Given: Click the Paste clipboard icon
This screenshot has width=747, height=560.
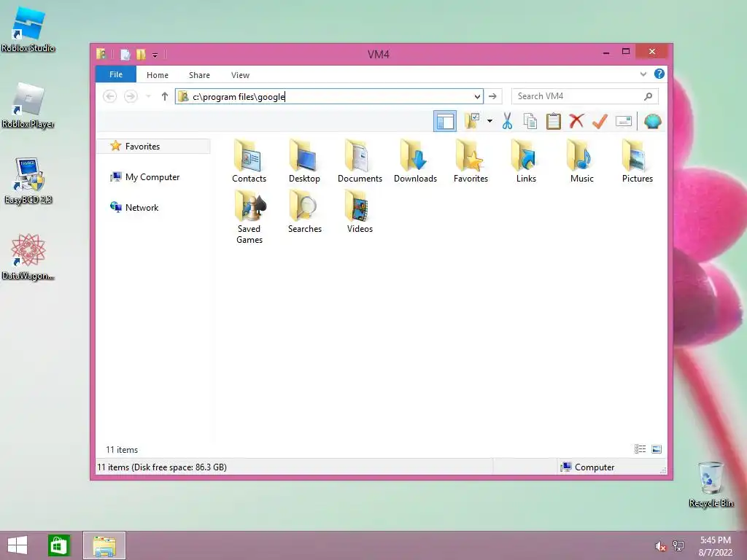Looking at the screenshot, I should click(553, 122).
